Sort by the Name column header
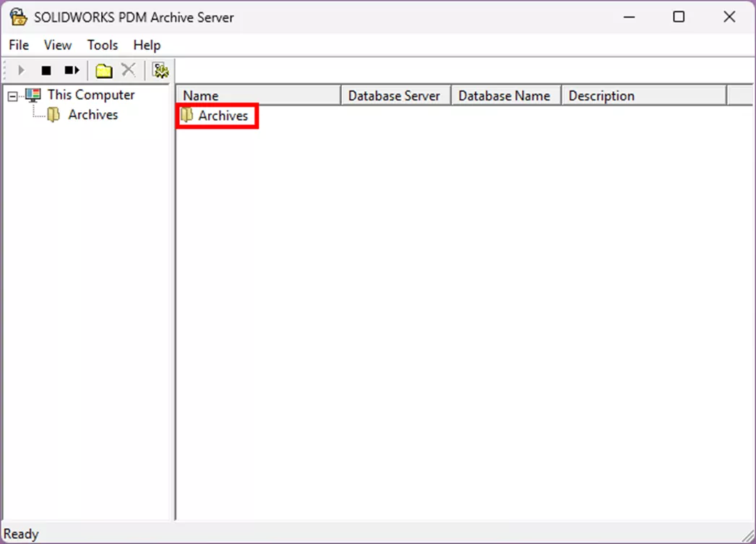Screen dimensions: 756x544 (259, 95)
